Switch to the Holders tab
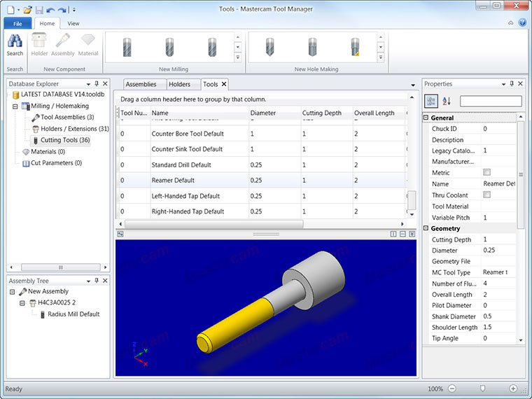Image resolution: width=532 pixels, height=399 pixels. coord(179,84)
